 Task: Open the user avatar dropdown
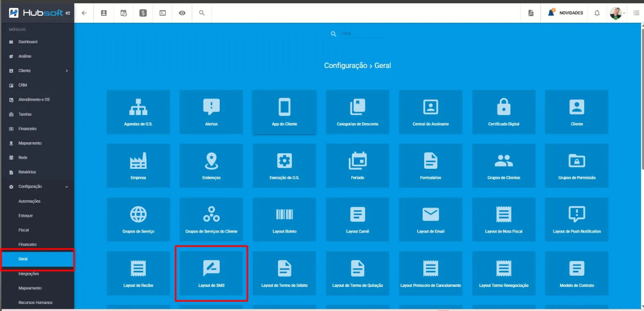pyautogui.click(x=617, y=13)
